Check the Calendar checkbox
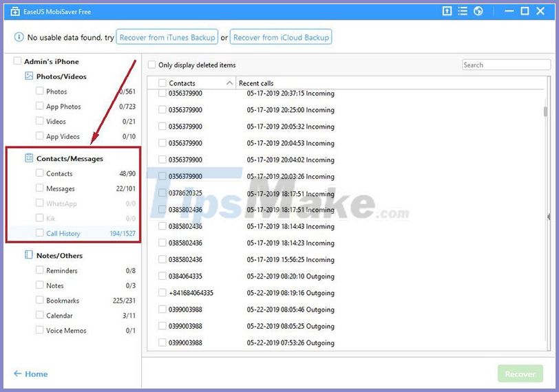This screenshot has width=559, height=392. (39, 315)
